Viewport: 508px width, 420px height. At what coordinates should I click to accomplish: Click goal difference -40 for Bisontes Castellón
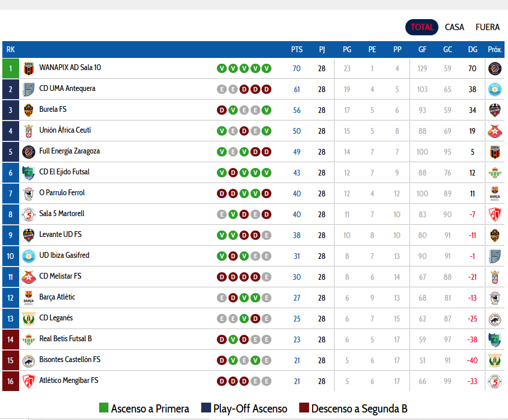point(473,360)
